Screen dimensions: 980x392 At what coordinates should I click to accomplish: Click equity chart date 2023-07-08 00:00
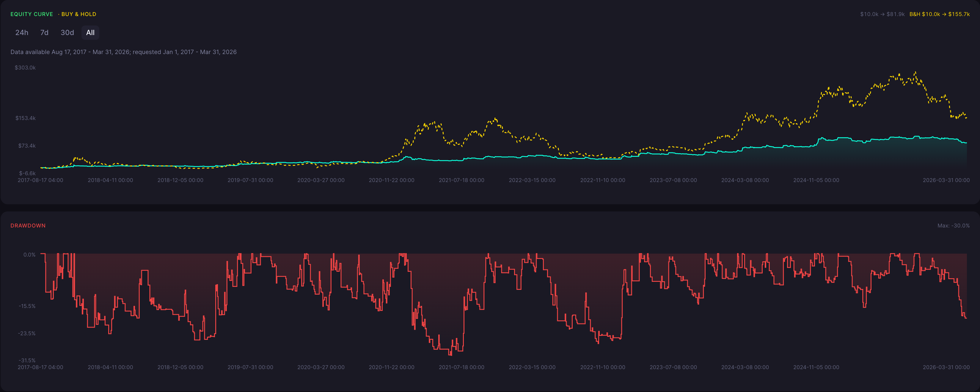(673, 180)
